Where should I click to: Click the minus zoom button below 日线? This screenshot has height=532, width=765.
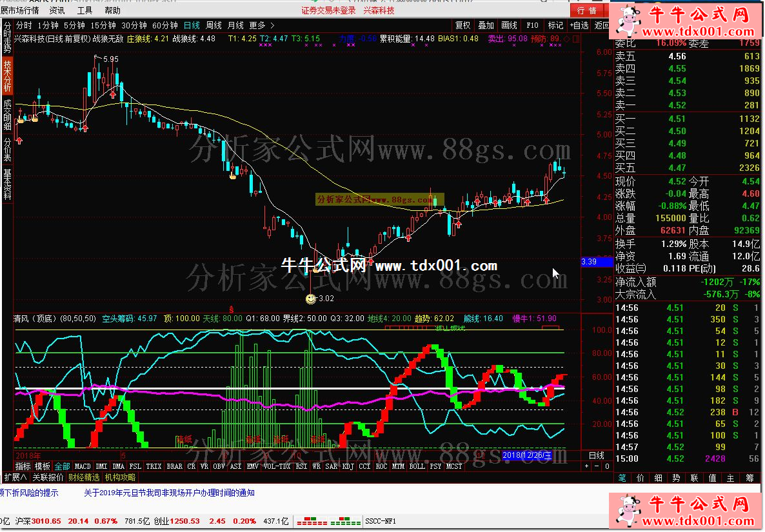pos(597,466)
